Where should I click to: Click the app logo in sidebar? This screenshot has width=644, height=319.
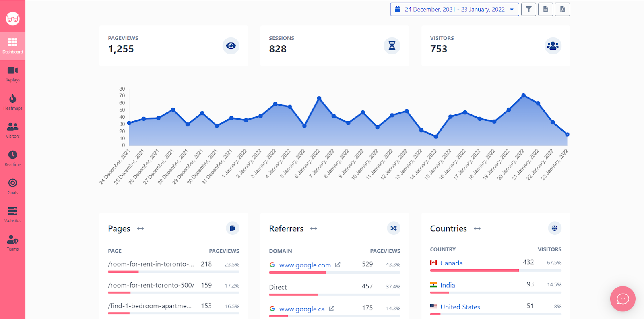(x=12, y=19)
